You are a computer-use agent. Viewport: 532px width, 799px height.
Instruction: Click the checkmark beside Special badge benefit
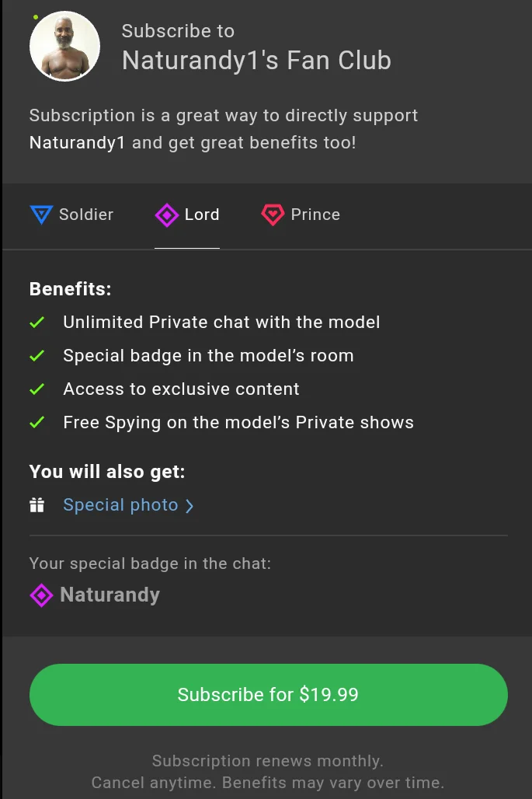tap(37, 355)
